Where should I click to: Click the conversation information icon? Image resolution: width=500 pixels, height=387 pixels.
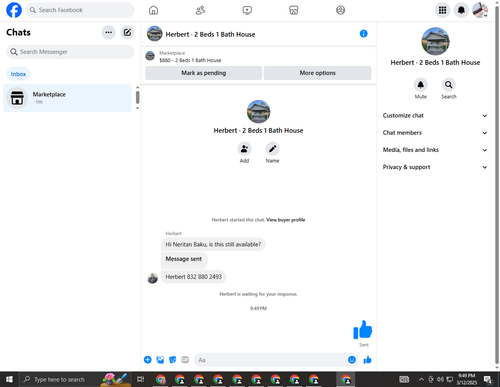click(x=363, y=34)
